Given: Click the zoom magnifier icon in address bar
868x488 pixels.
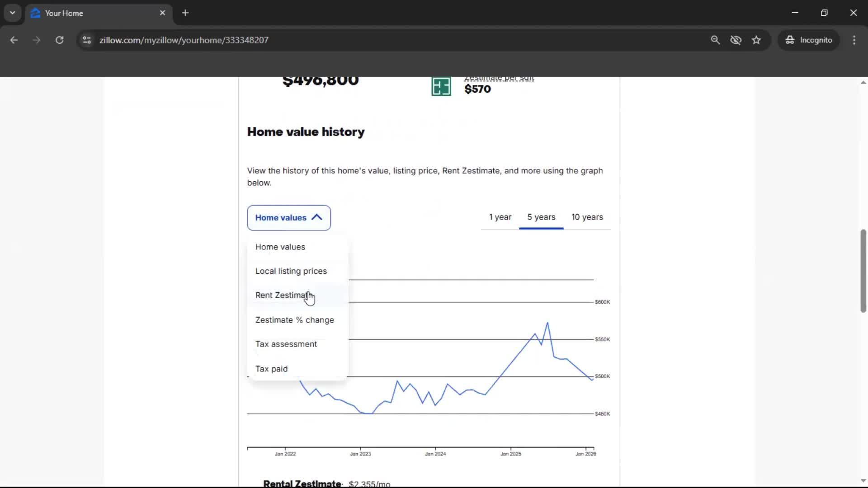Looking at the screenshot, I should click(x=715, y=40).
